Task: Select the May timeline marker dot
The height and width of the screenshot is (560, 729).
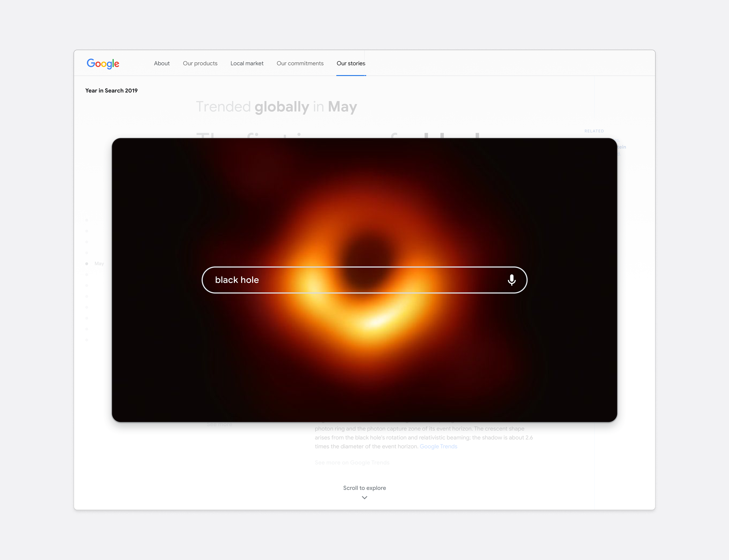Action: tap(87, 264)
